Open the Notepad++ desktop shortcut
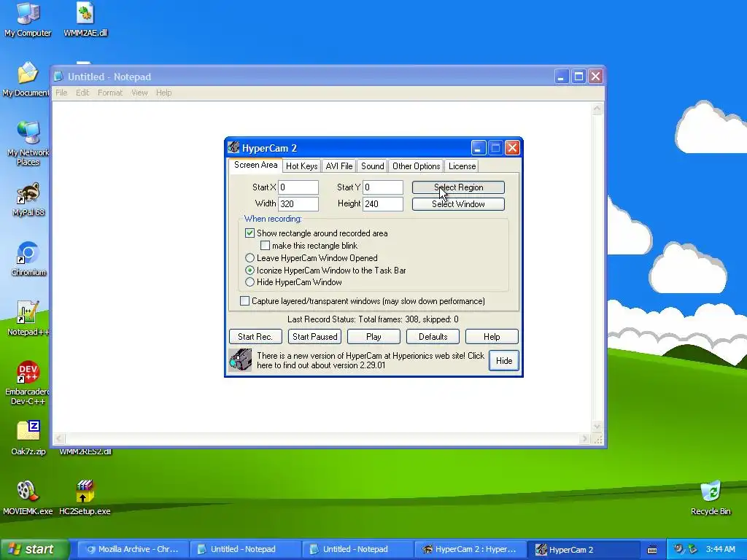This screenshot has width=747, height=560. click(x=28, y=318)
